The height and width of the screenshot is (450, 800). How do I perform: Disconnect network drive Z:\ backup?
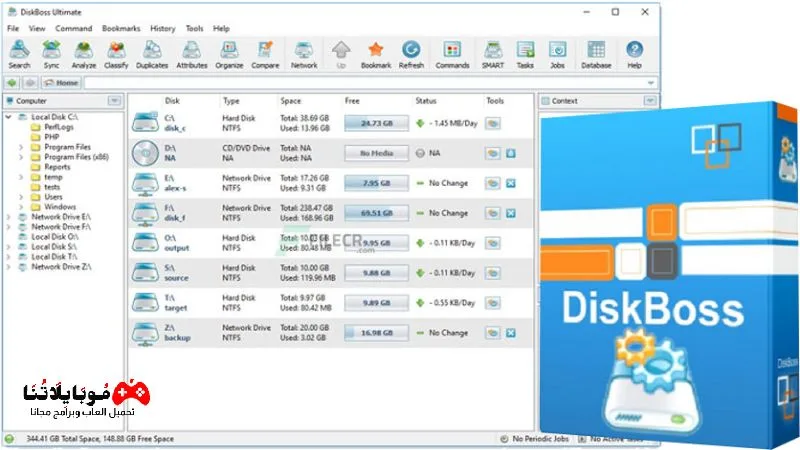tap(511, 333)
